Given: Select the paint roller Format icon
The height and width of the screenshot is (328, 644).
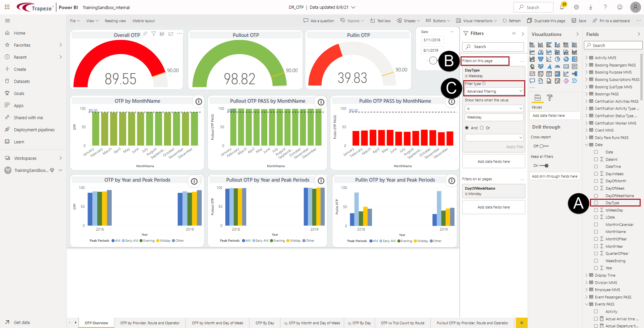Looking at the screenshot, I should (550, 98).
